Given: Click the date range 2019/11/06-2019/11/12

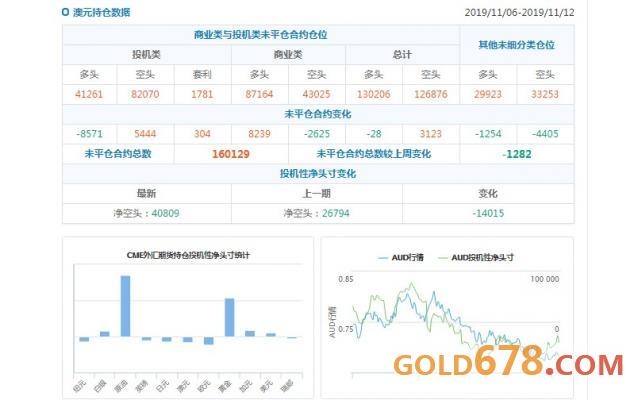Looking at the screenshot, I should [519, 12].
